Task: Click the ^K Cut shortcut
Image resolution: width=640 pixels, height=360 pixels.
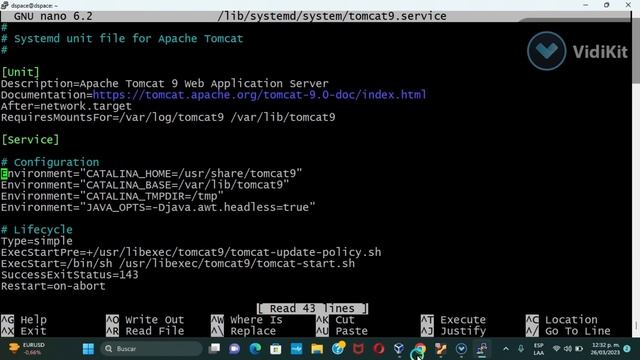Action: (335, 320)
